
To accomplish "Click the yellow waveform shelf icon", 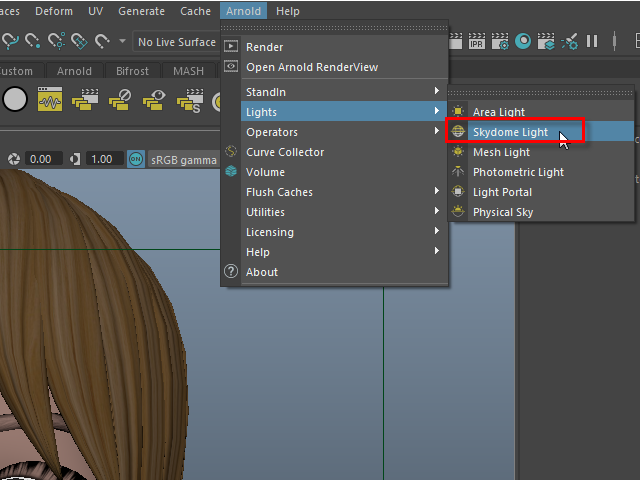I will point(50,100).
